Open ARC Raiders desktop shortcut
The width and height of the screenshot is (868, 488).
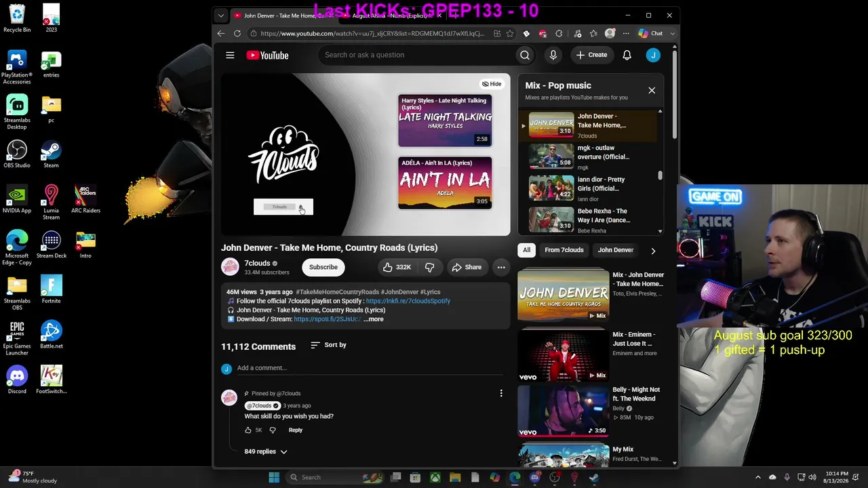click(85, 199)
